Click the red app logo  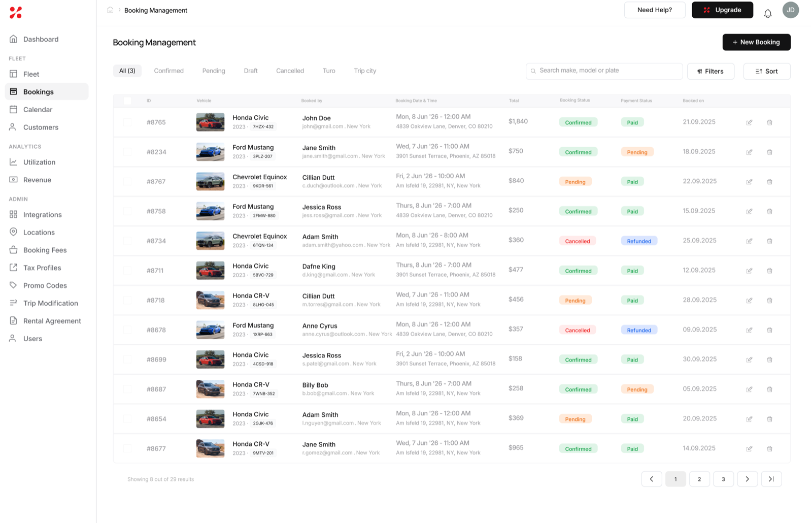pyautogui.click(x=16, y=13)
